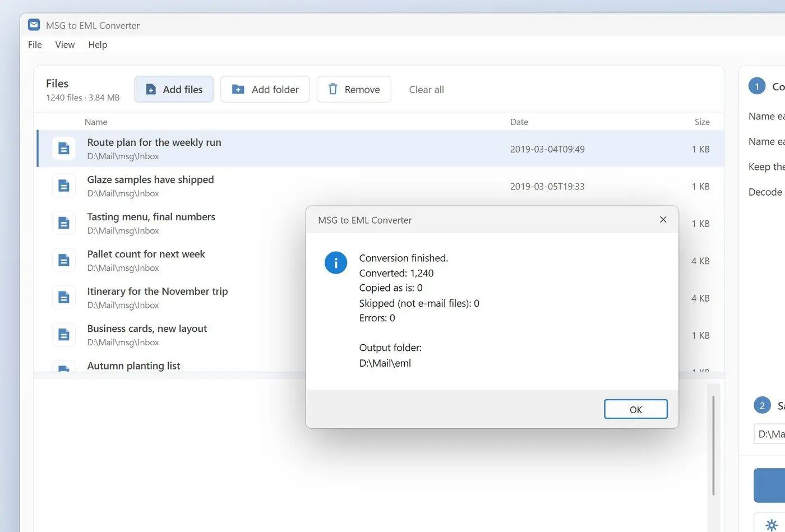
Task: Click the settings gear icon at bottom right
Action: (772, 525)
